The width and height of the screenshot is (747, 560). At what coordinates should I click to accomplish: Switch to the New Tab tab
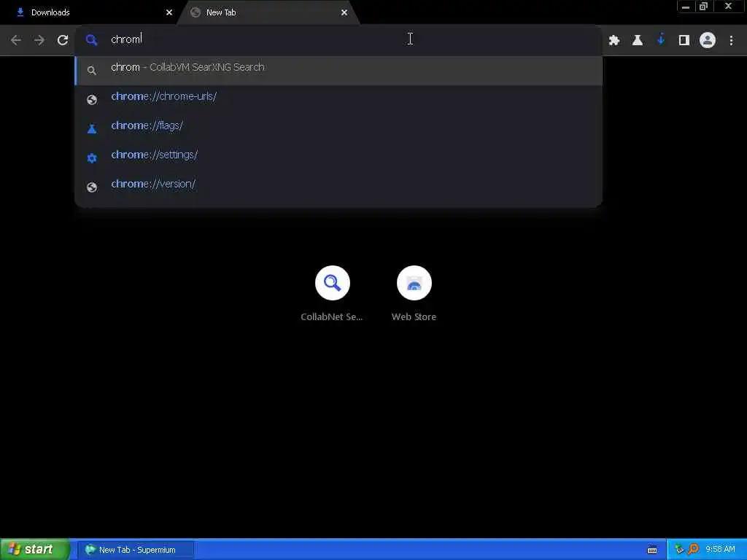pos(267,12)
